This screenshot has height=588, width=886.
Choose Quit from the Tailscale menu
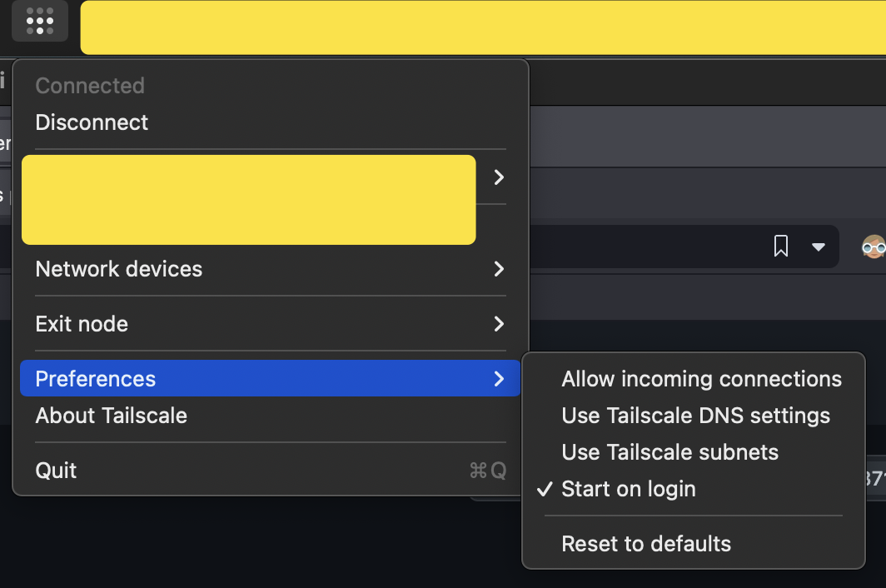56,471
